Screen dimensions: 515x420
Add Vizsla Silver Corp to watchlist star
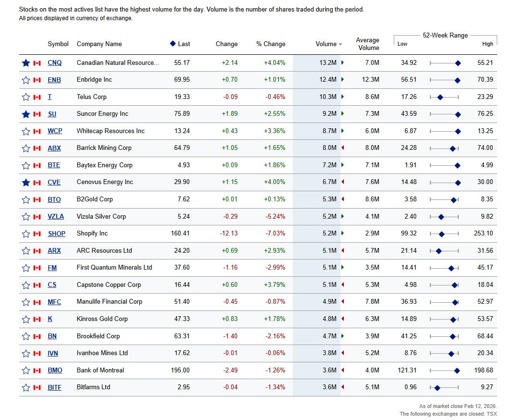pyautogui.click(x=26, y=217)
